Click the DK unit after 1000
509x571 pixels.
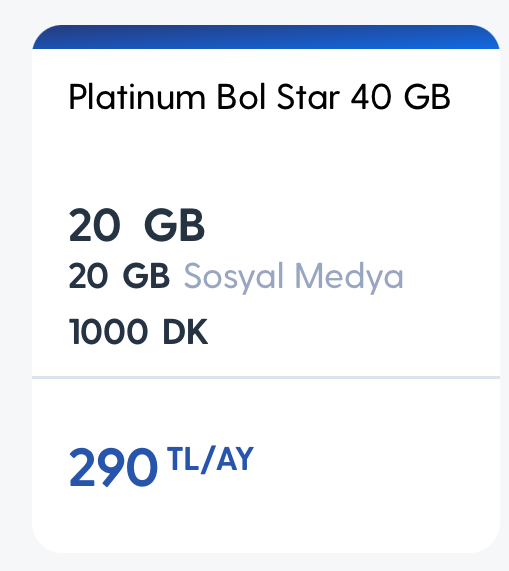[185, 331]
